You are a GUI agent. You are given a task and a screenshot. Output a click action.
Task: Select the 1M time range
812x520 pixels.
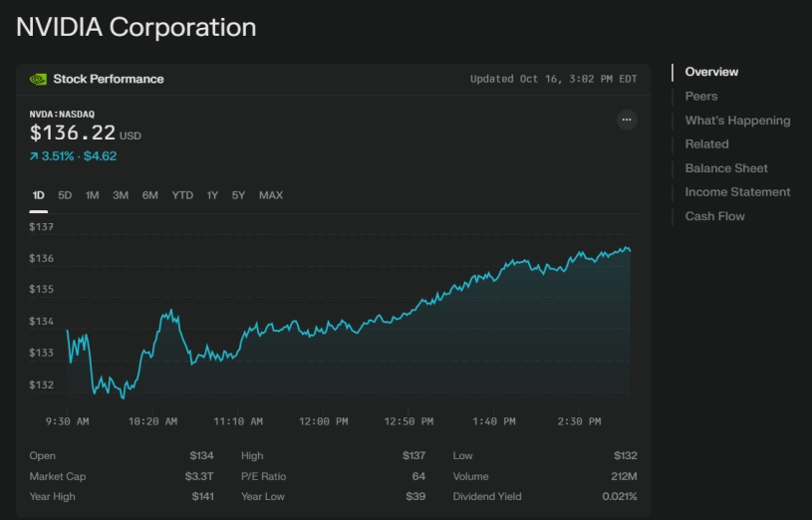[92, 195]
